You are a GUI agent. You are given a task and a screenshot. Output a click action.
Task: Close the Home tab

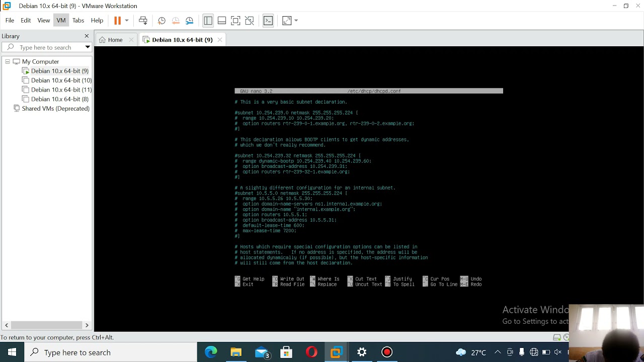pos(132,40)
